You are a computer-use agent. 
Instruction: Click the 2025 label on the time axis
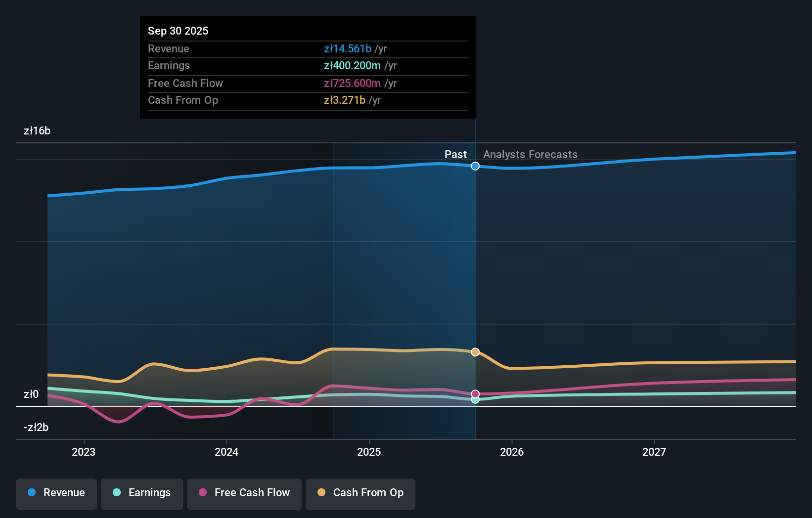pos(369,452)
